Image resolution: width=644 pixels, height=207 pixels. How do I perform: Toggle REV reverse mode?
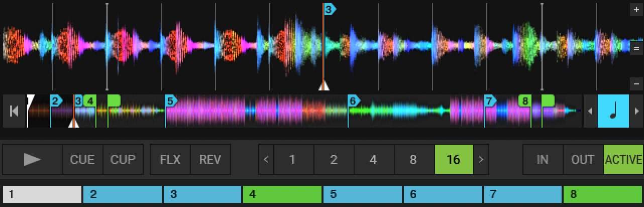210,159
